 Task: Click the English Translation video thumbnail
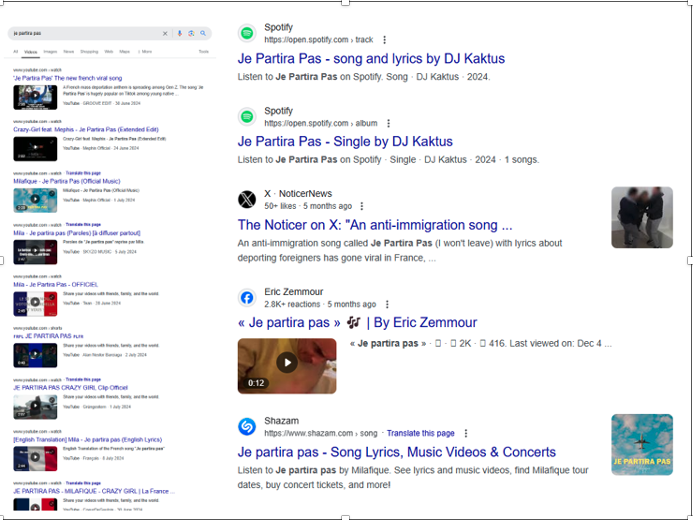(x=35, y=459)
